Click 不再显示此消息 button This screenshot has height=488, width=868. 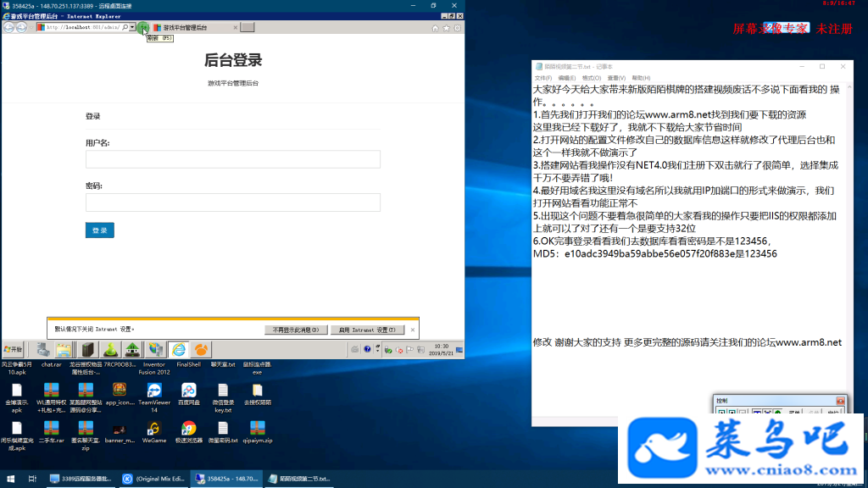point(296,330)
